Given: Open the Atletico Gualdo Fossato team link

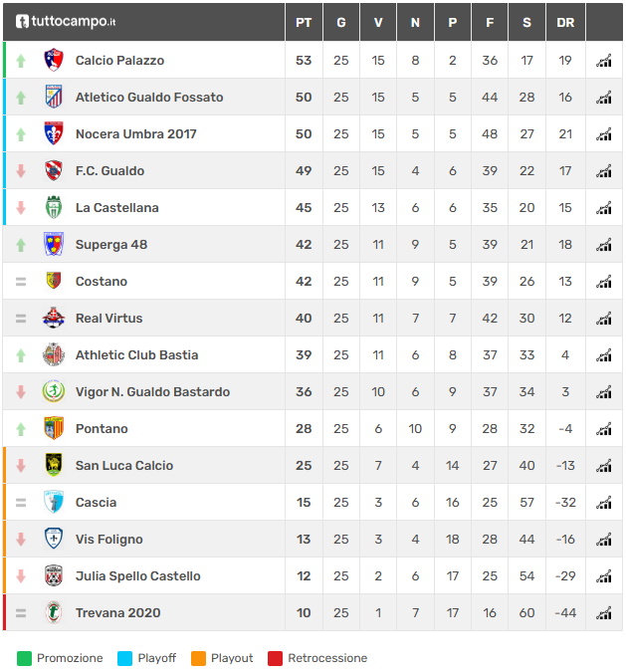Looking at the screenshot, I should (149, 98).
